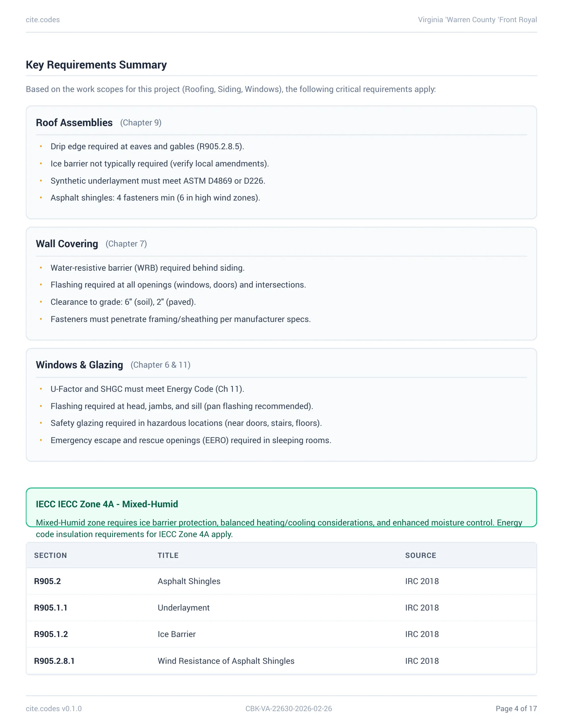
Task: Click the cite.codes header link
Action: pos(43,20)
